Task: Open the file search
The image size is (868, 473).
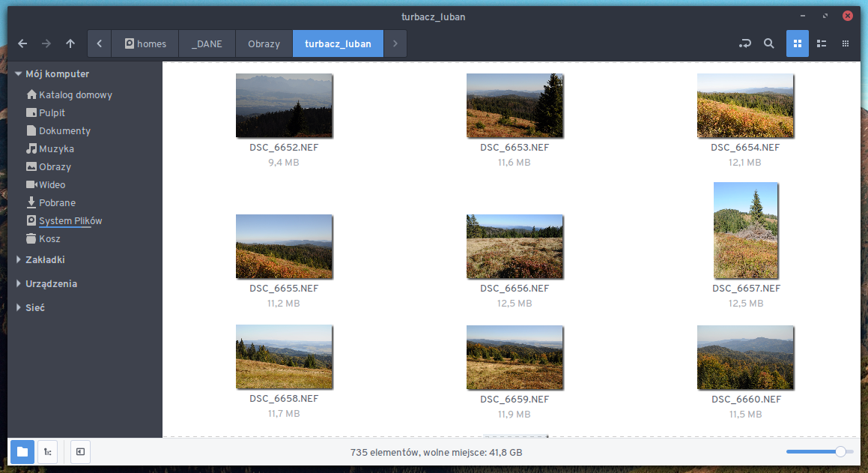Action: [769, 43]
